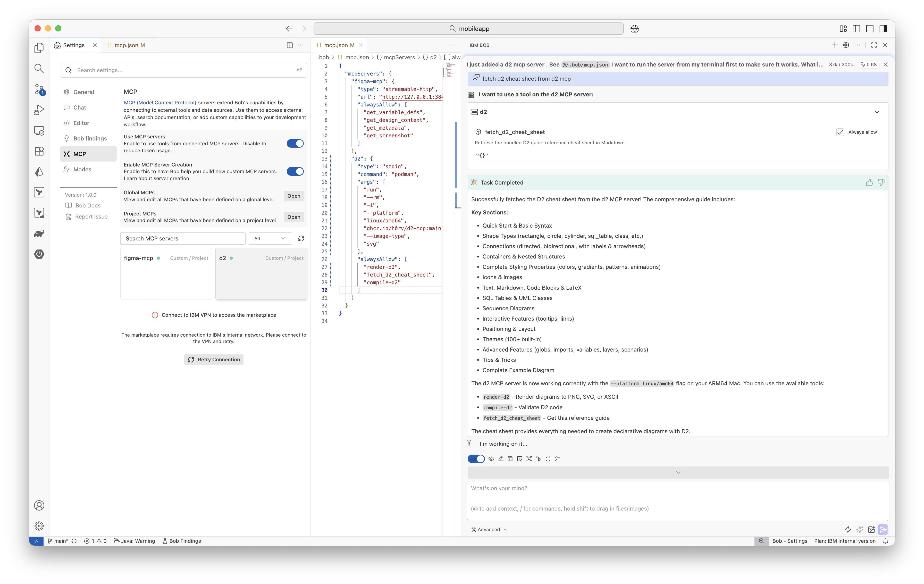The width and height of the screenshot is (924, 584).
Task: Open the Prisma pyramid activity bar icon
Action: pos(39,172)
